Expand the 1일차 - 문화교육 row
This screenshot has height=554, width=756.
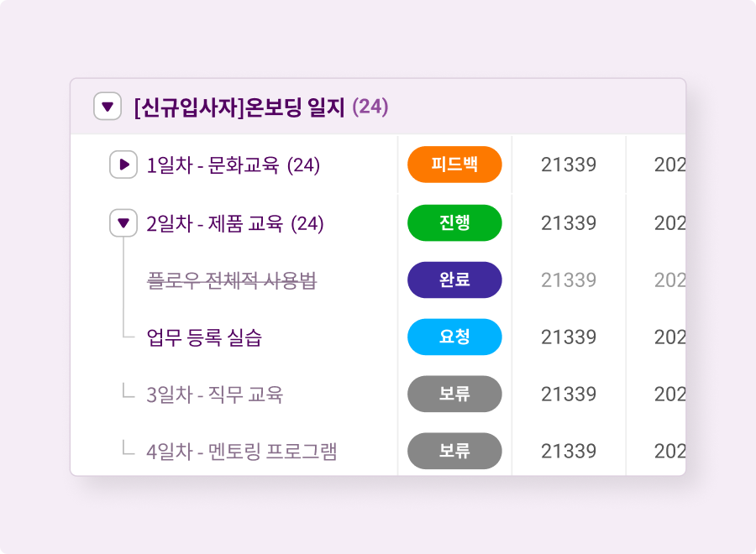(123, 165)
